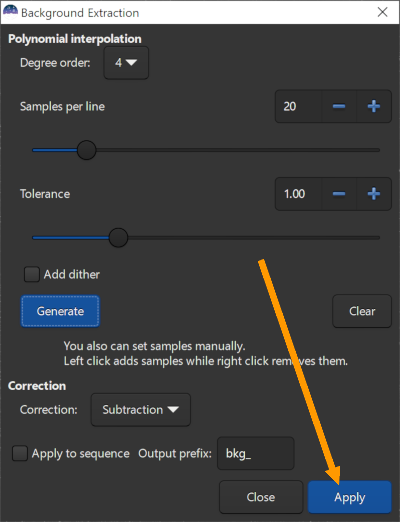The width and height of the screenshot is (400, 522).
Task: Tick the Apply to sequence checkbox
Action: click(20, 454)
